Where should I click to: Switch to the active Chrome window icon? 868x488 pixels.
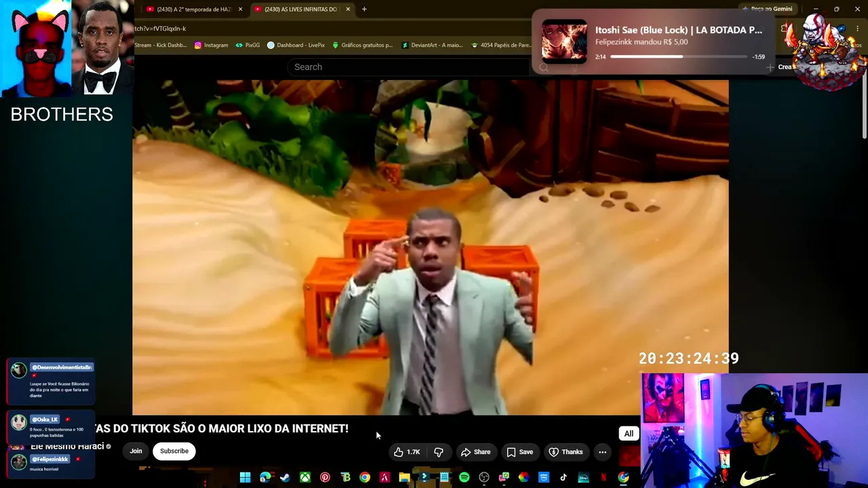coord(623,477)
